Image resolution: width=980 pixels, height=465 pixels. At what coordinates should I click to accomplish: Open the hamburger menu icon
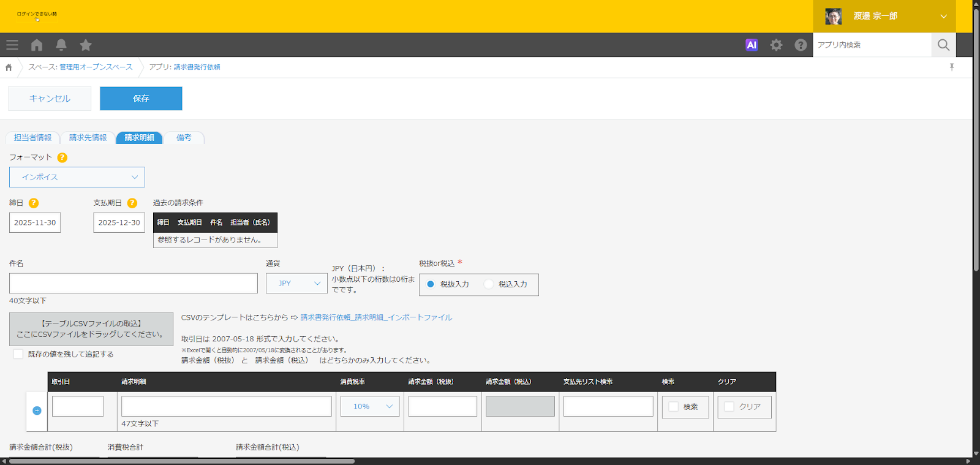tap(12, 45)
